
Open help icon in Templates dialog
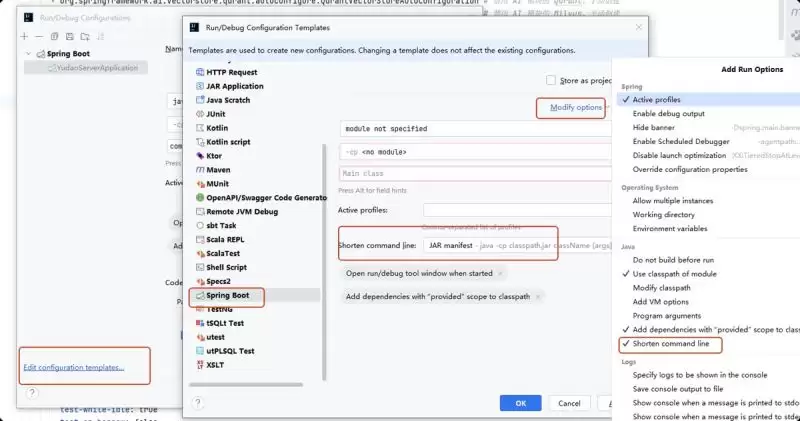click(x=197, y=403)
